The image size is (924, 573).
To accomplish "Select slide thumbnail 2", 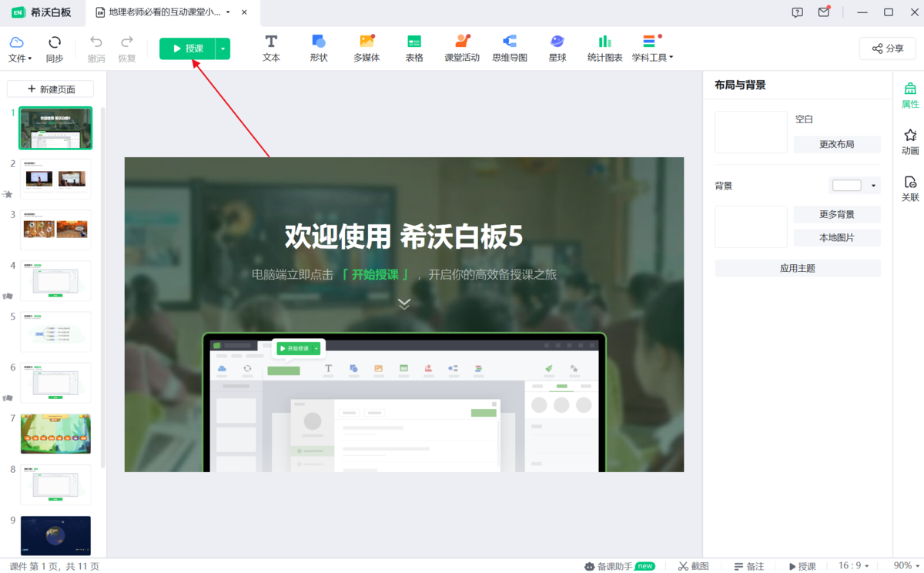I will [55, 179].
